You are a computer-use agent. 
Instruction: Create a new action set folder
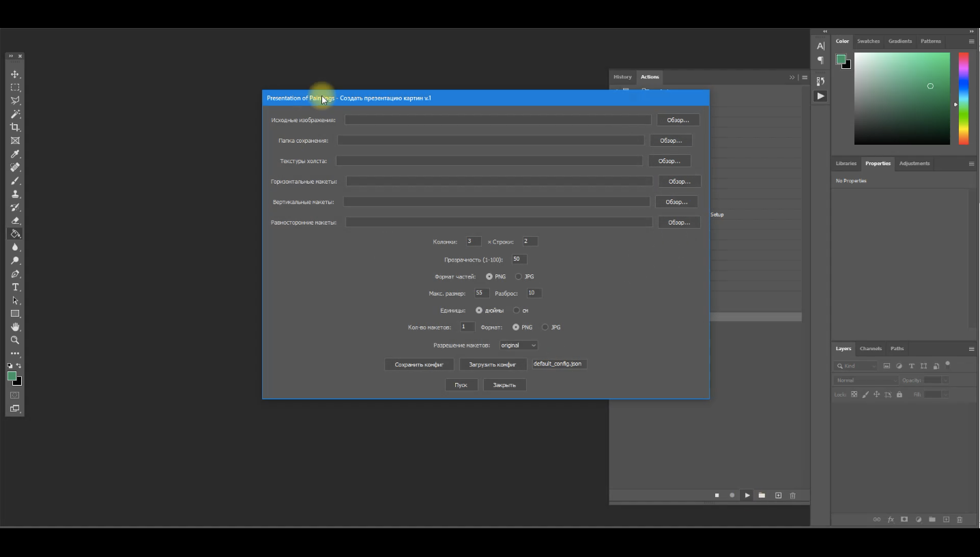(x=762, y=496)
